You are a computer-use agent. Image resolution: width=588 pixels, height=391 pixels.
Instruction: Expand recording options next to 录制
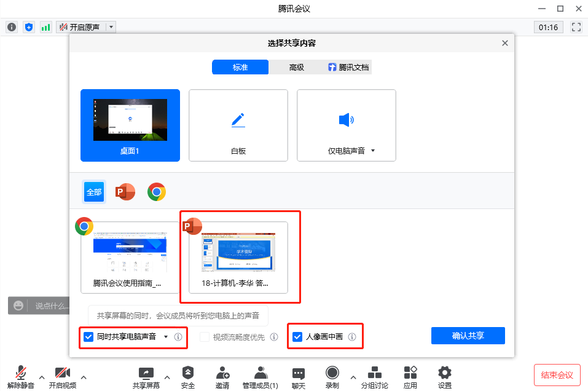pyautogui.click(x=353, y=377)
